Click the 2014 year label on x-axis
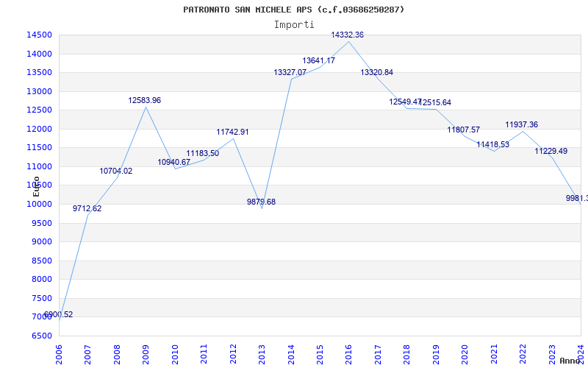The height and width of the screenshot is (368, 588). (291, 355)
